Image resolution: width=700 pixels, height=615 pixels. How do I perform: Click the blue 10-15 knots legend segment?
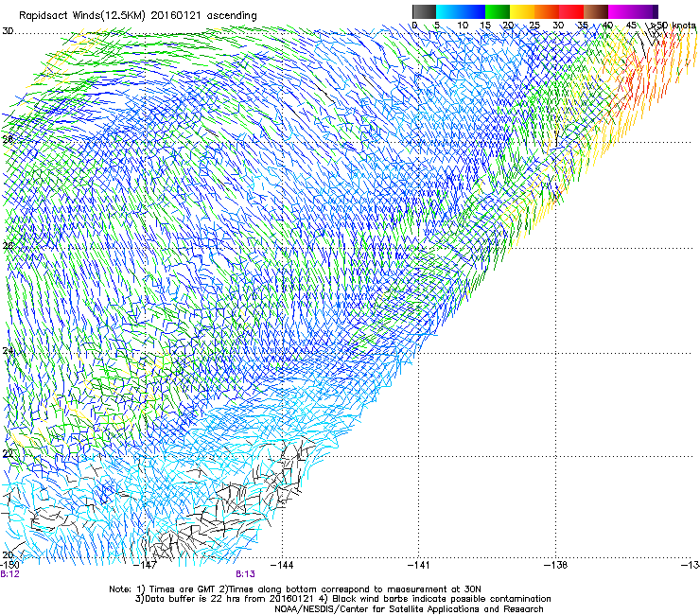(x=473, y=11)
